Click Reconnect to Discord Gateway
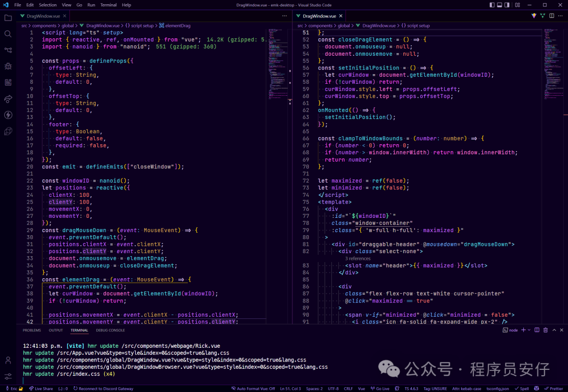568x392 pixels. 103,388
